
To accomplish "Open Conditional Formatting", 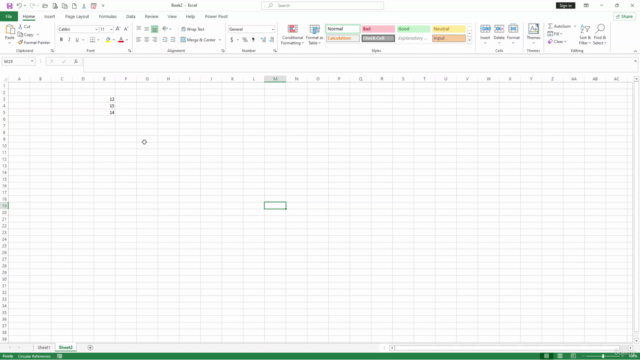I will click(292, 35).
